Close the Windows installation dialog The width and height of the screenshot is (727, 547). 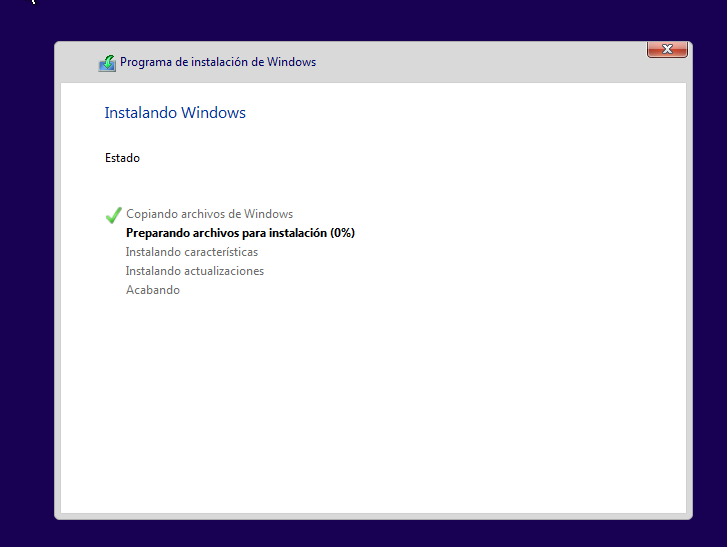tap(666, 49)
